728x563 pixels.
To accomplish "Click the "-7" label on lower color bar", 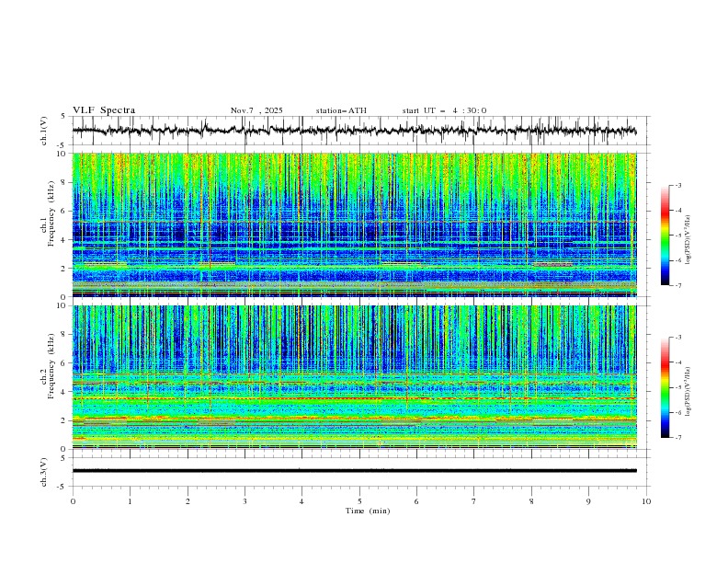I will 677,437.
